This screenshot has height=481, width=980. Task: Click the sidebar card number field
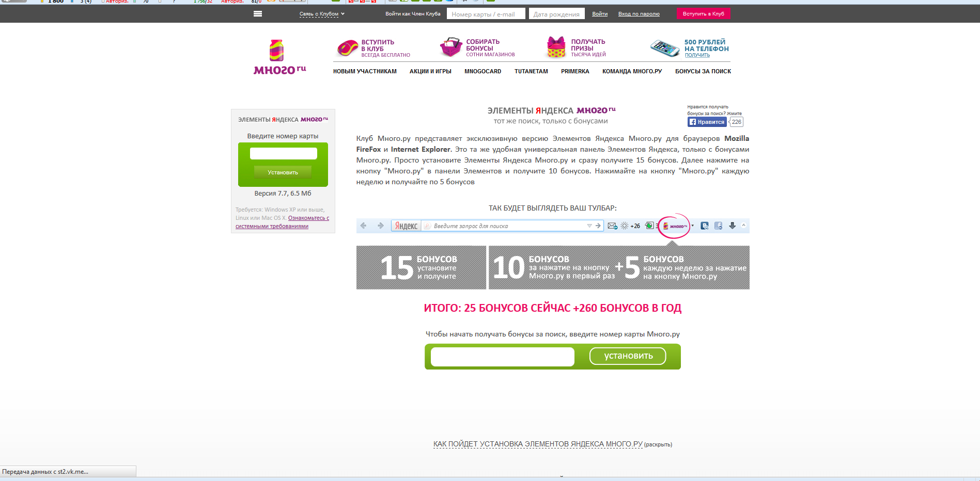283,153
